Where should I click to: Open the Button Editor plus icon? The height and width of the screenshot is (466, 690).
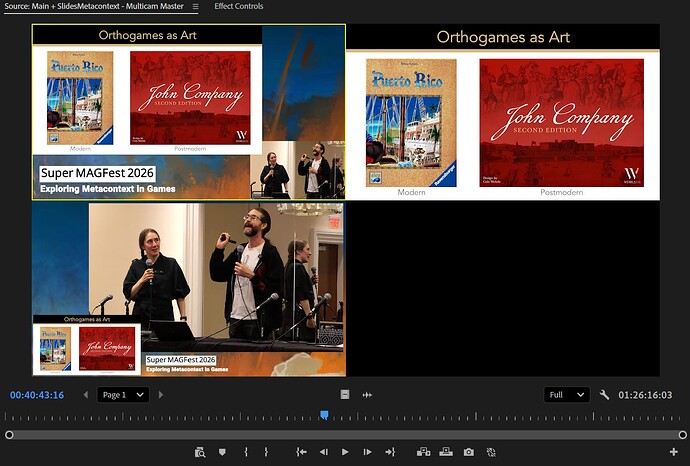pyautogui.click(x=673, y=451)
